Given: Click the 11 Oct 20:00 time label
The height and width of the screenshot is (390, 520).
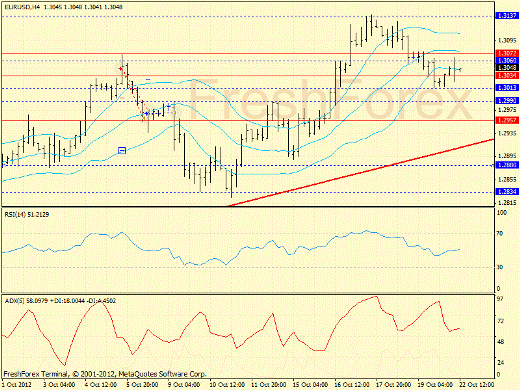Looking at the screenshot, I should [269, 385].
